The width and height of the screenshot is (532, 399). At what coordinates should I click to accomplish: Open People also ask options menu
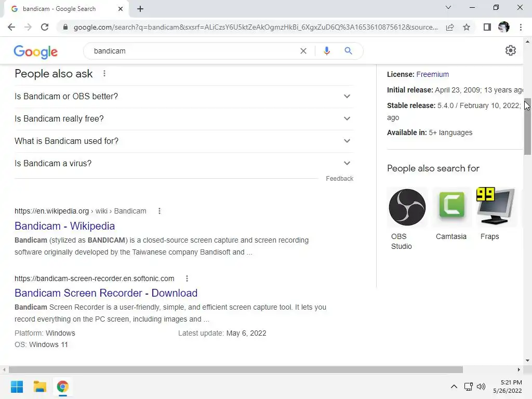pos(104,73)
